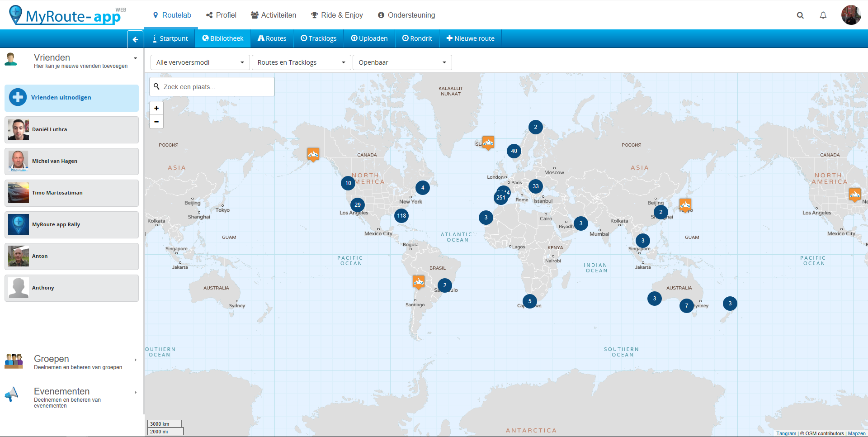The image size is (868, 437).
Task: Zoom in the map with plus button
Action: click(156, 108)
